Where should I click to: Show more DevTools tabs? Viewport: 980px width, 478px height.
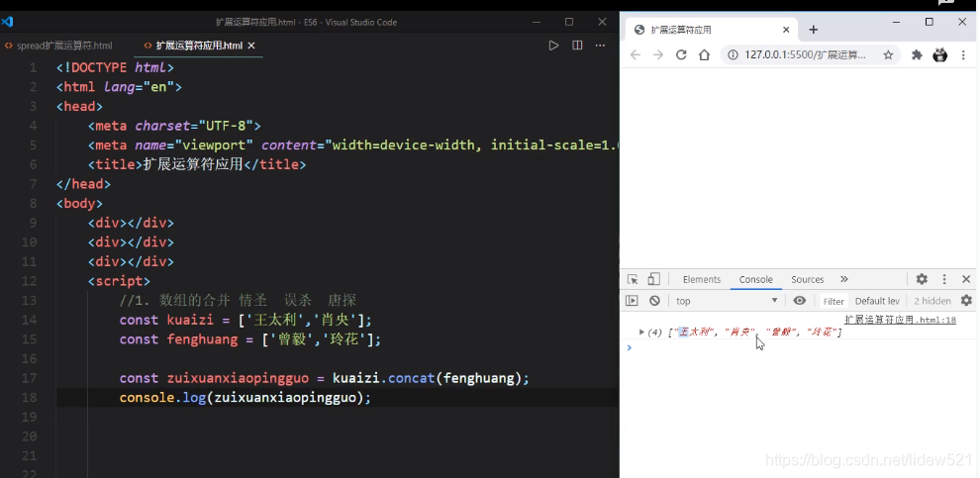tap(844, 279)
